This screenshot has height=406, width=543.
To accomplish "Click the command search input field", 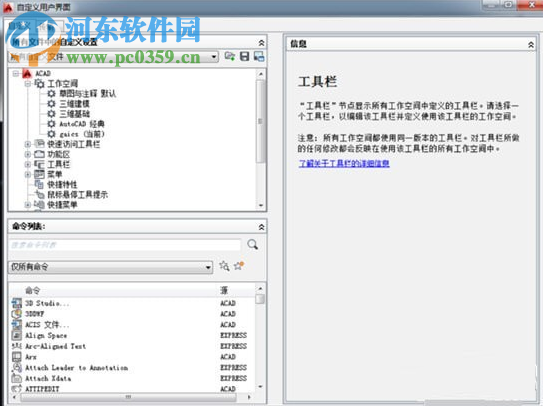I will click(125, 245).
